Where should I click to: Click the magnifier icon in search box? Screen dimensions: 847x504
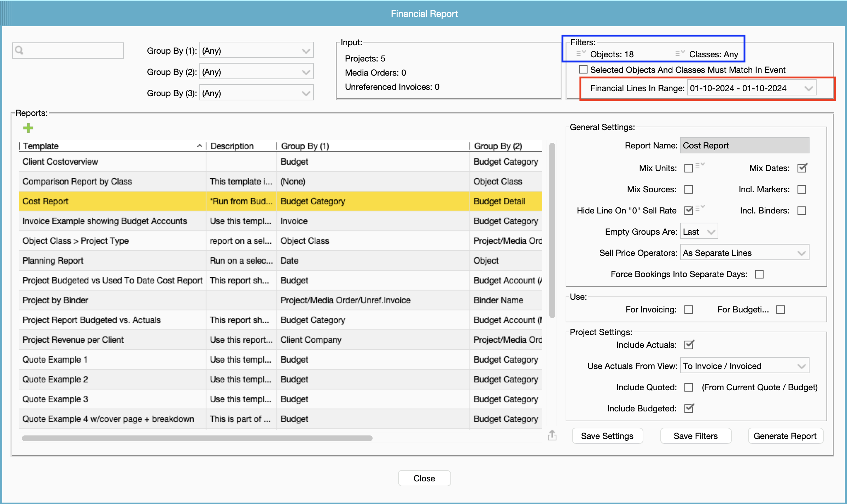[19, 51]
